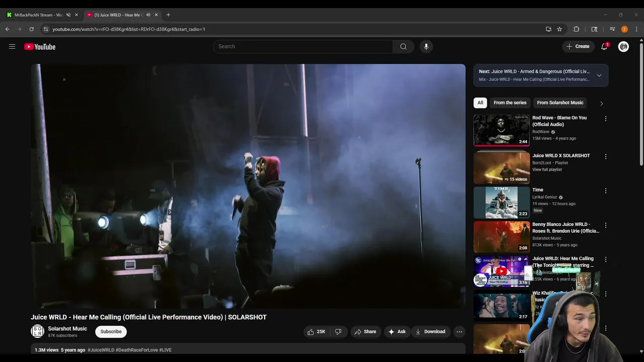Click the Create button
Screen dimensions: 644x362
(x=578, y=47)
